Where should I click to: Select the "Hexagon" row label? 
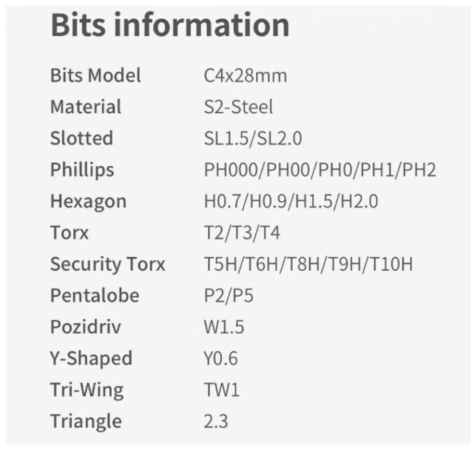coord(88,202)
